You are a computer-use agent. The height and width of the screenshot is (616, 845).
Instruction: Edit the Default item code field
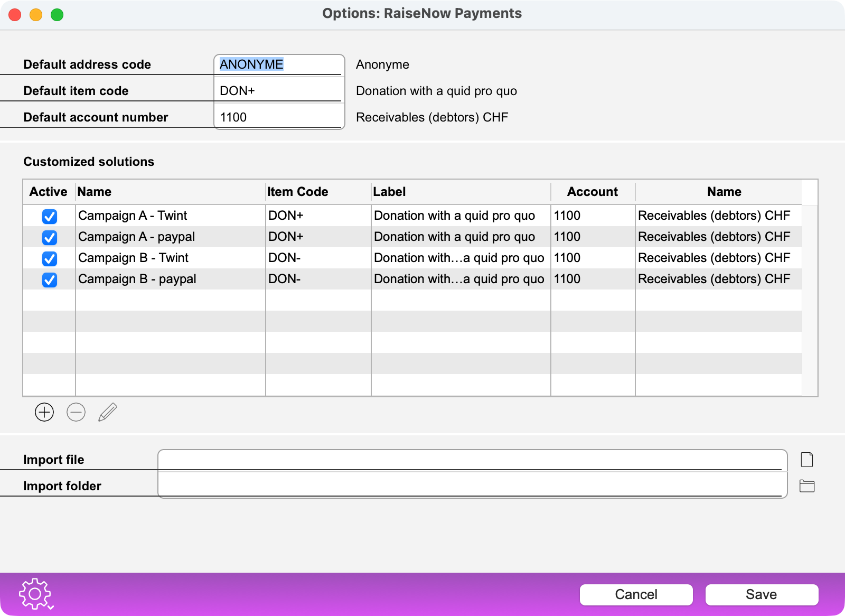279,91
